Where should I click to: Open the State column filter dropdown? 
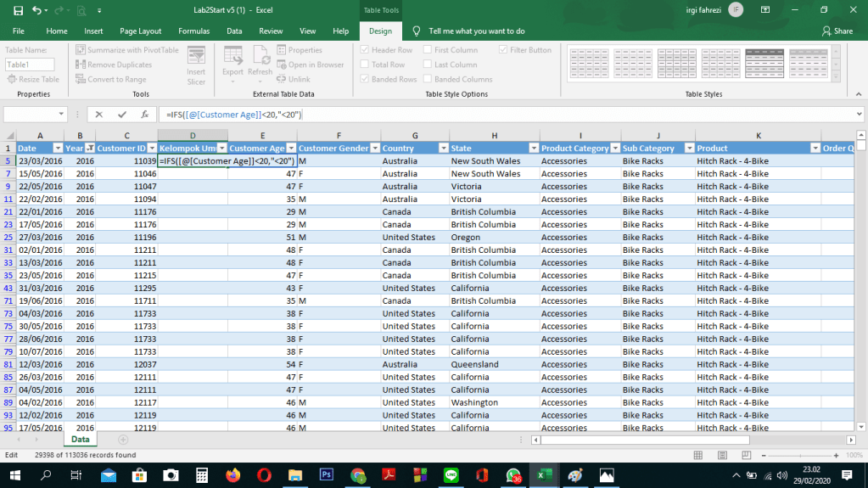pyautogui.click(x=534, y=148)
